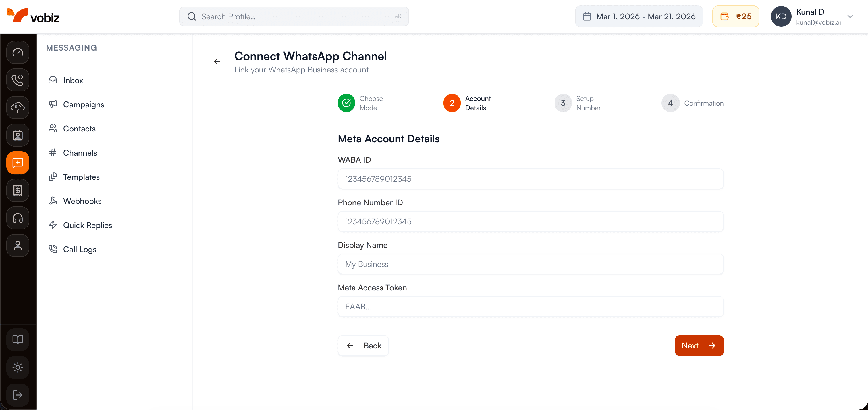Open the date range Mar 1 - Mar 21 picker

639,16
